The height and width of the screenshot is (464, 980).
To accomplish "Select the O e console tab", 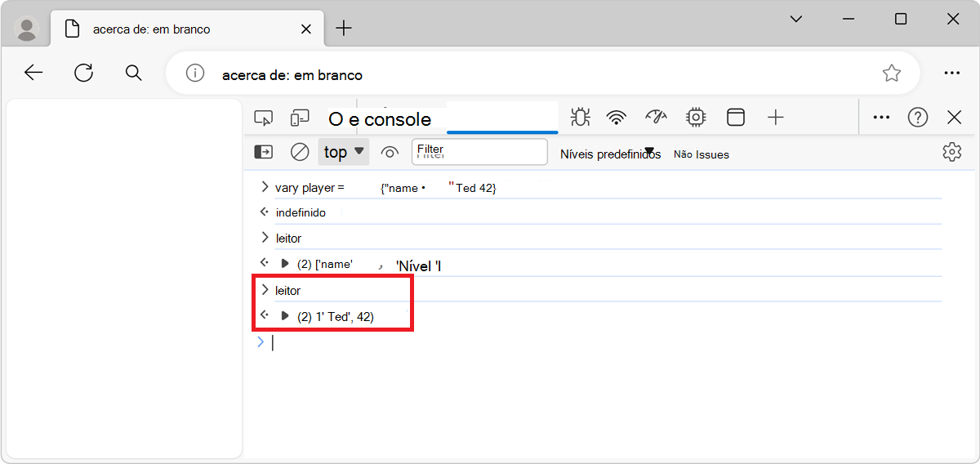I will (x=380, y=119).
